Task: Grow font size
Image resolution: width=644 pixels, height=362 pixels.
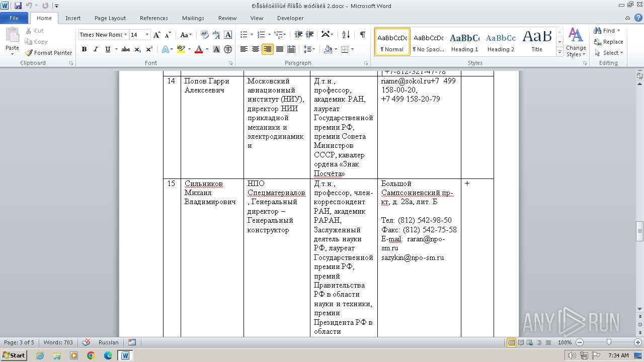Action: tap(157, 35)
